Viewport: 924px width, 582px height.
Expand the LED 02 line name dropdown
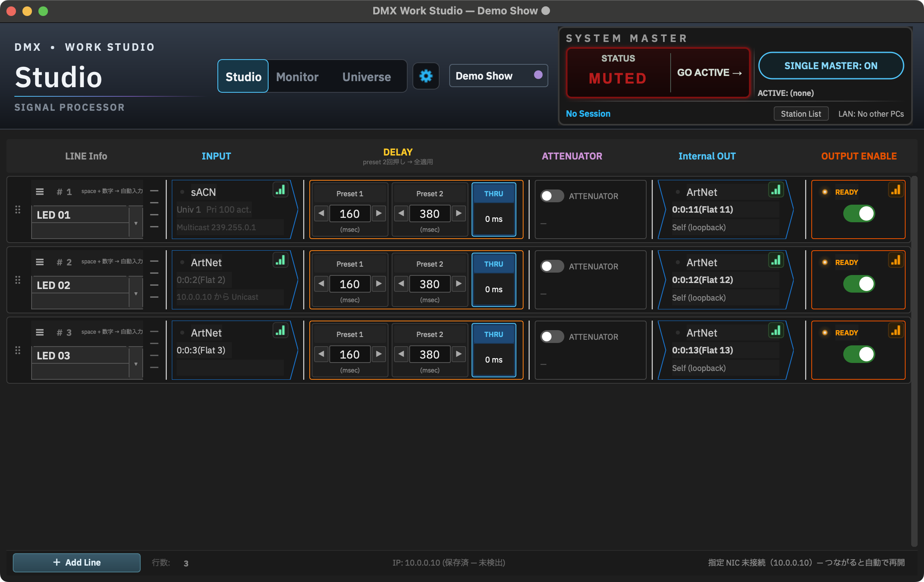click(x=136, y=293)
